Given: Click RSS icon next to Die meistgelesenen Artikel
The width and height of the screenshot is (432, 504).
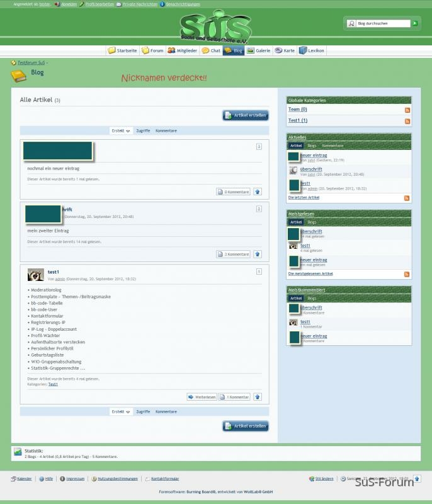Looking at the screenshot, I should (x=407, y=274).
